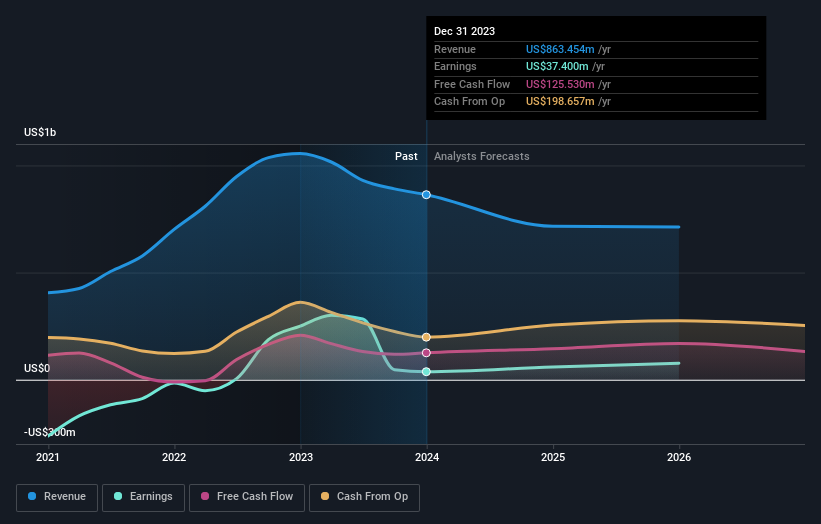Click the blue Revenue legend dot
Screen dimensions: 821x524
click(32, 496)
